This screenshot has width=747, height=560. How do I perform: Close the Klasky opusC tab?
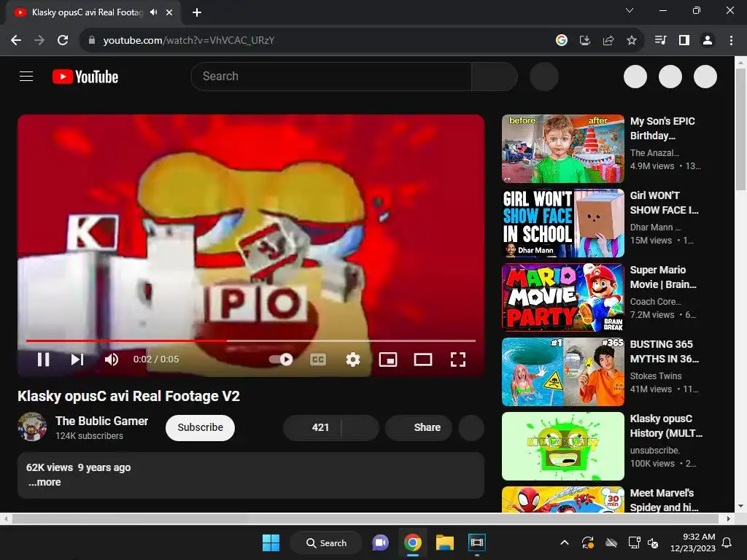(169, 12)
